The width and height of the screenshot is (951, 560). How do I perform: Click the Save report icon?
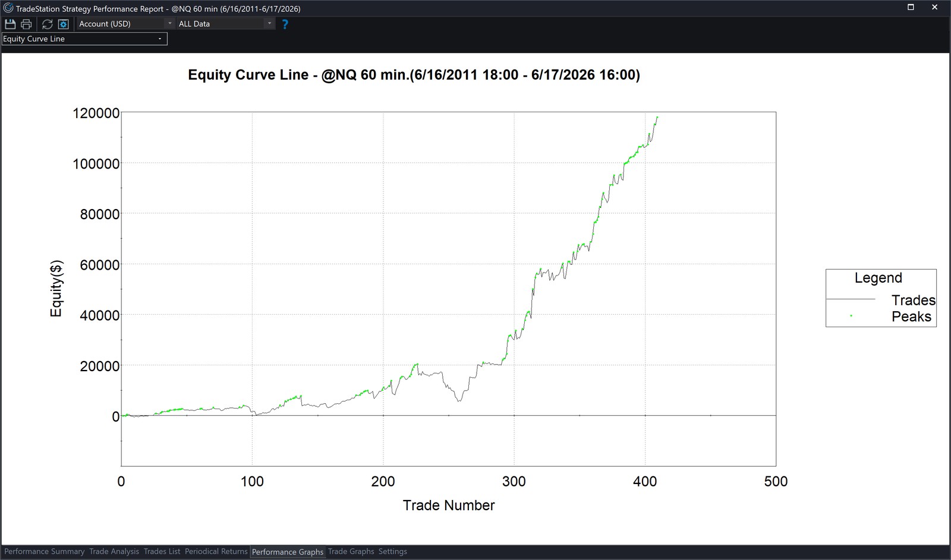point(10,24)
